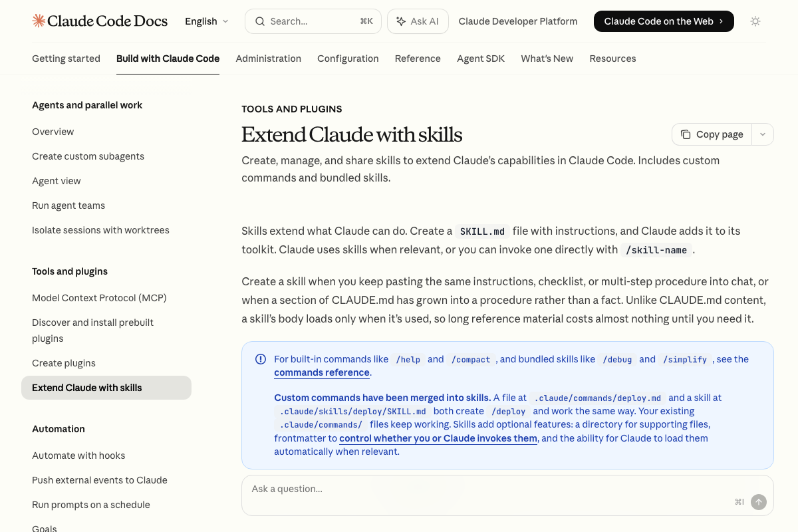Click the Claude Code Docs starburst logo
The height and width of the screenshot is (532, 798).
click(x=39, y=21)
